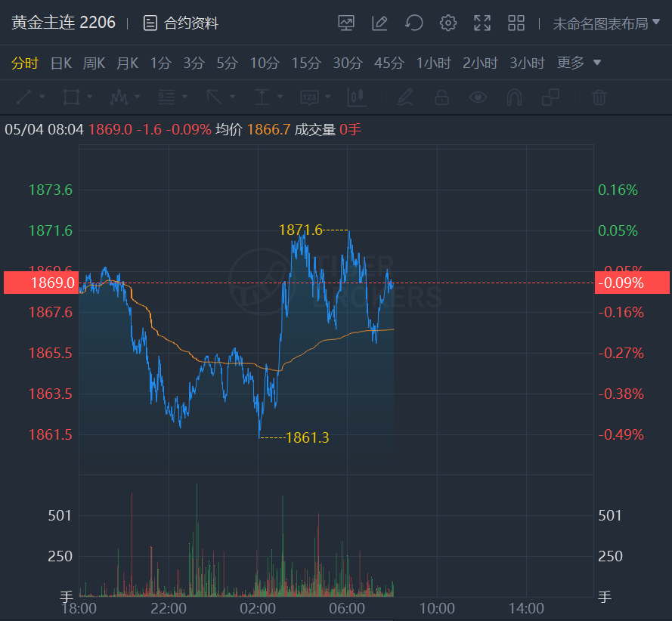Open 合约资料 contract info
The height and width of the screenshot is (621, 672).
click(181, 23)
